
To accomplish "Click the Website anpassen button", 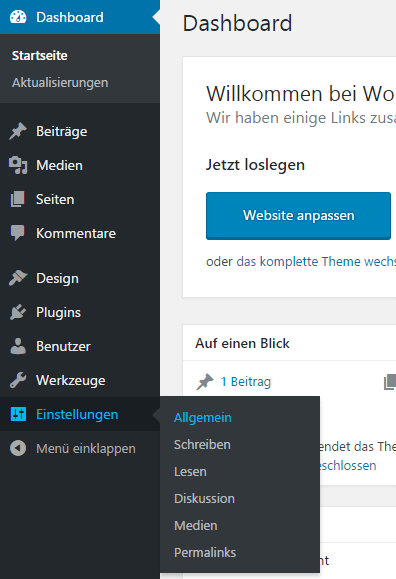I will [298, 216].
